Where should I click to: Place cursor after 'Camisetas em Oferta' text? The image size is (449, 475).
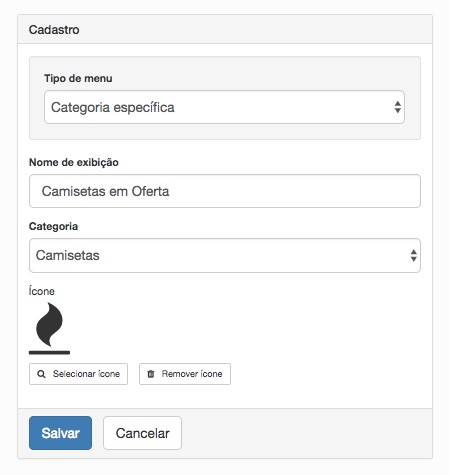171,191
